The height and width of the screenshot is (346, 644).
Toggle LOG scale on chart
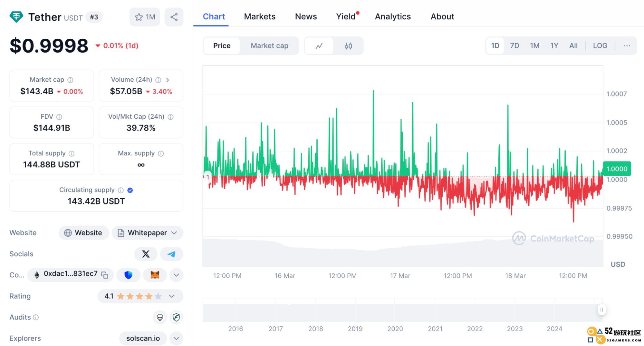[x=600, y=46]
